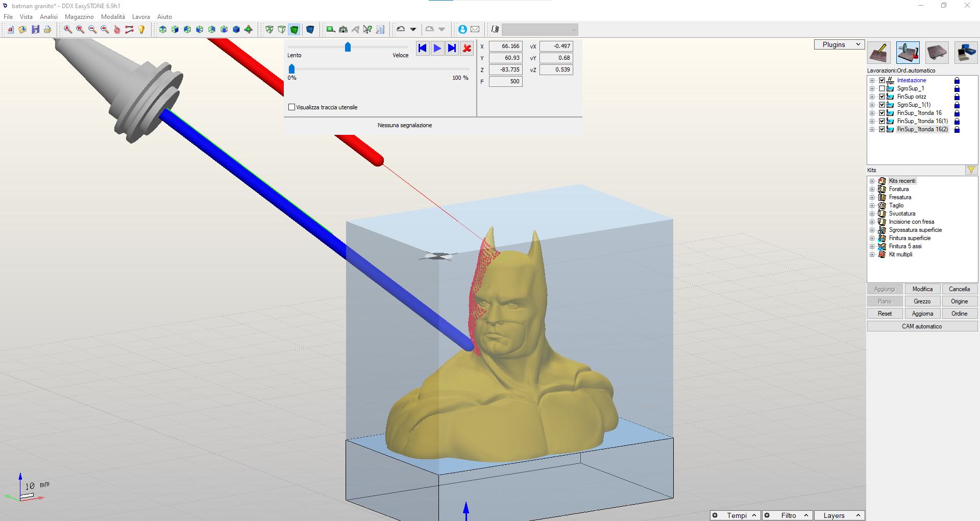980x521 pixels.
Task: Open the Plugins dropdown
Action: pos(839,44)
